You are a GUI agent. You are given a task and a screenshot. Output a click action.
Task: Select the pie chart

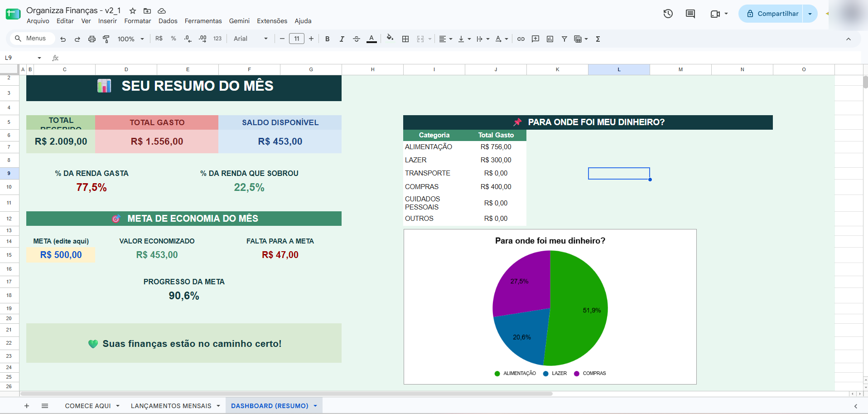[x=550, y=308]
